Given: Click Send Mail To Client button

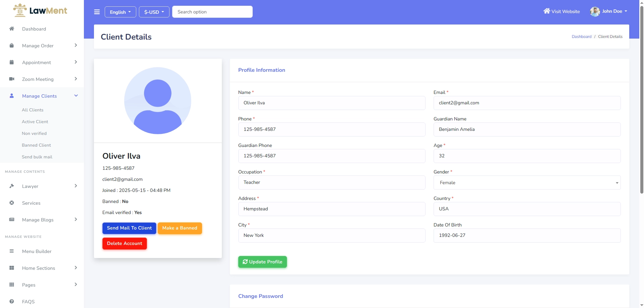Looking at the screenshot, I should (129, 228).
